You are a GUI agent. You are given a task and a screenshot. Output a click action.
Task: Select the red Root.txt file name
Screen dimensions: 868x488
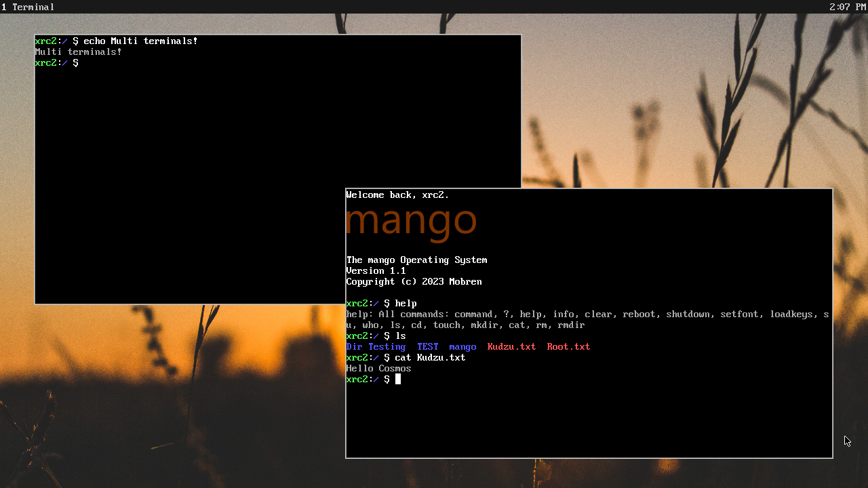pos(568,346)
